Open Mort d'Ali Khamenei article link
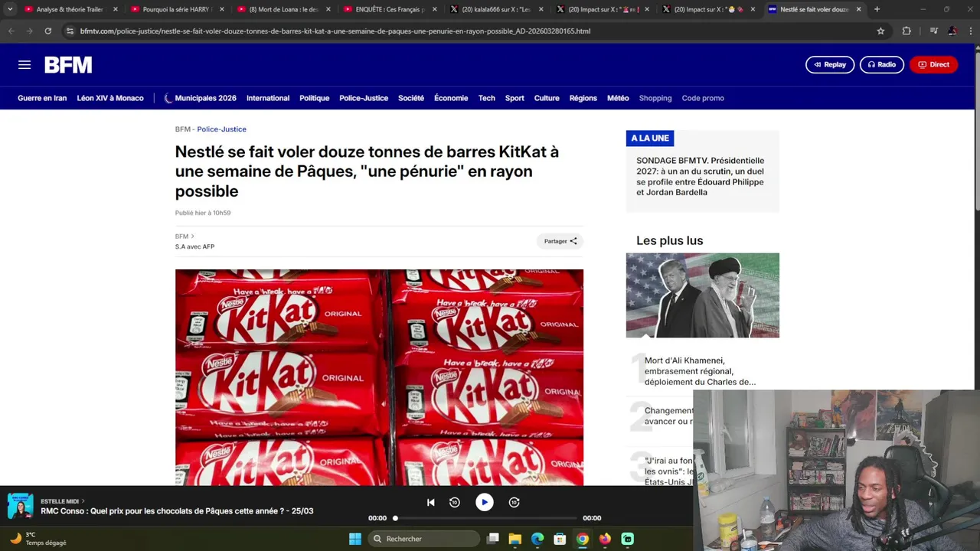This screenshot has height=551, width=980. 700,371
